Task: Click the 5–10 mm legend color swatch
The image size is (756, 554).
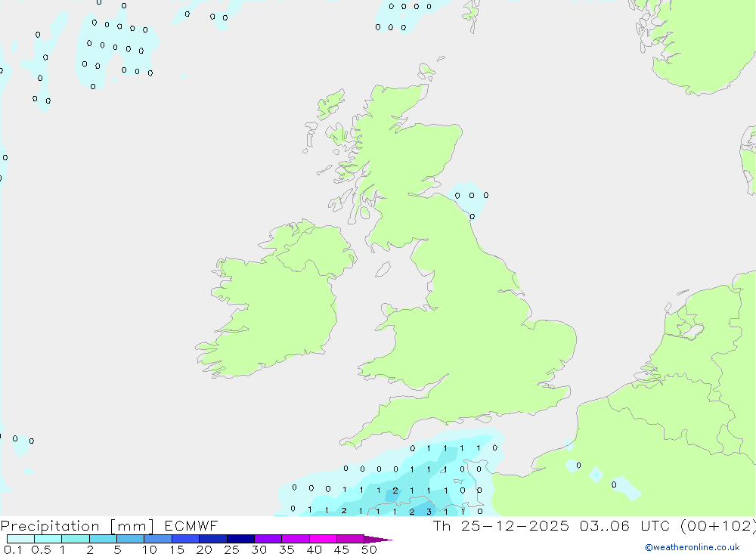Action: [130, 539]
